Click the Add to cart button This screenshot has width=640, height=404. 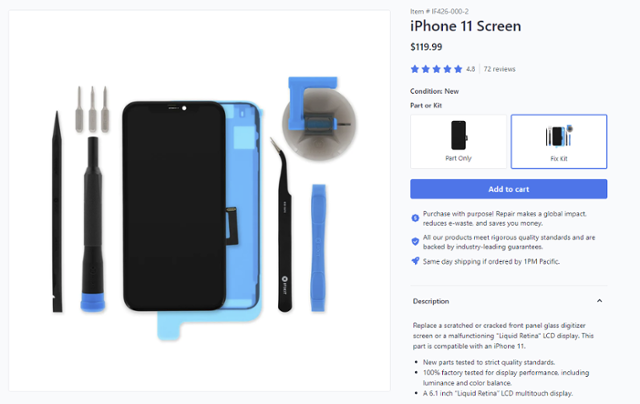tap(509, 189)
